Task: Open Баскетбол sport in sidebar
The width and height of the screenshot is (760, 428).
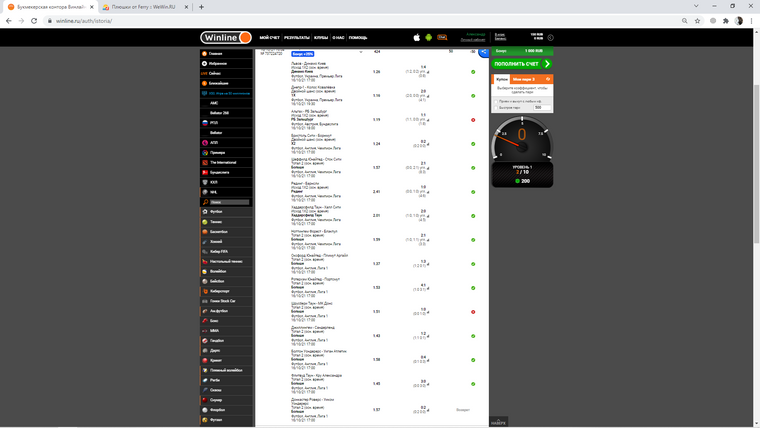Action: pos(226,232)
